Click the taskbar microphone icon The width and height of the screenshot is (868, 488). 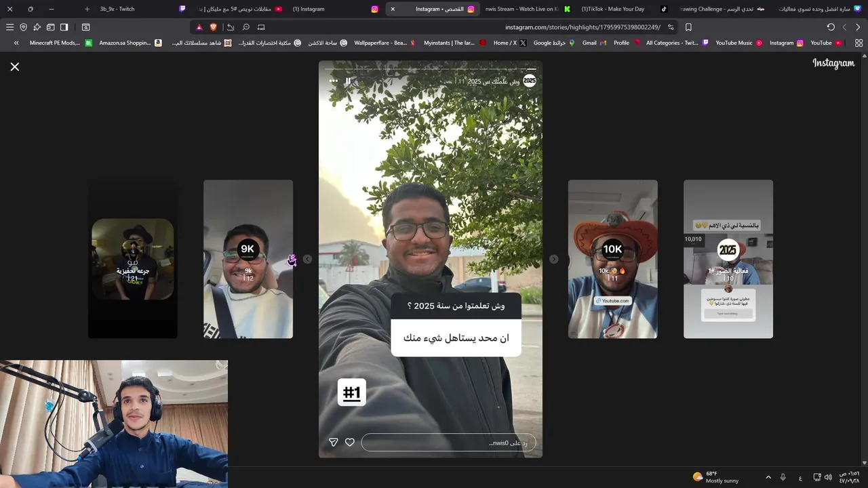tap(783, 477)
